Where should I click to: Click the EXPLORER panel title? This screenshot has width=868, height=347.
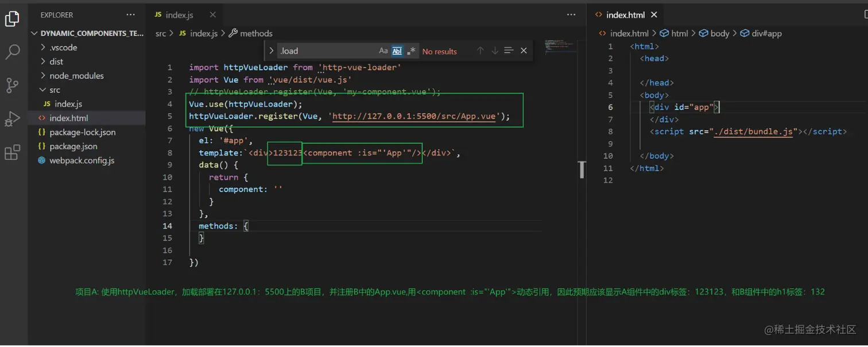point(57,15)
